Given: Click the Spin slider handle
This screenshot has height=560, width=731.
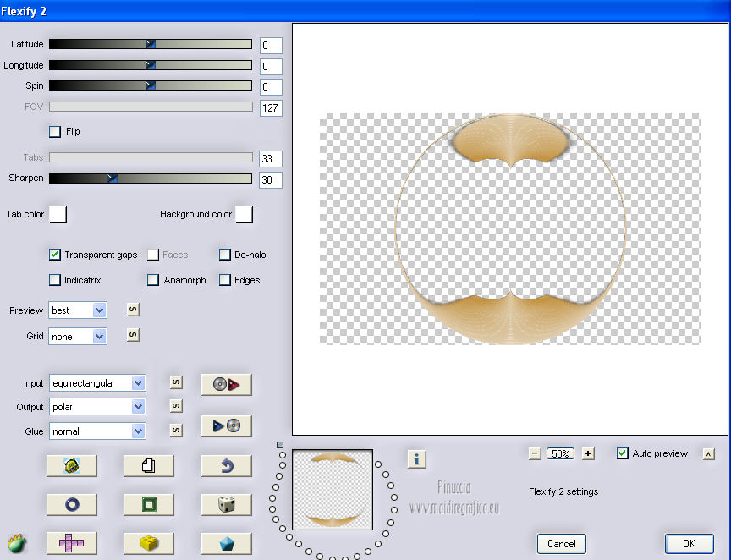Looking at the screenshot, I should (150, 85).
